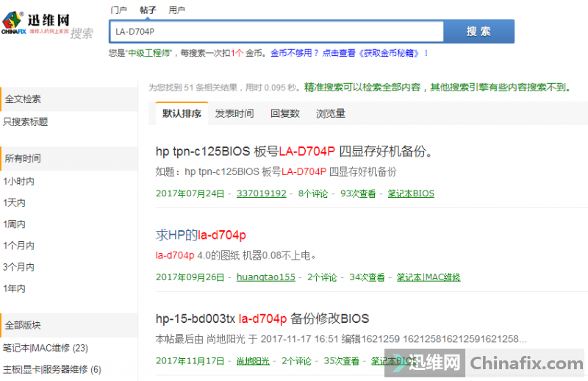Open 笔记本BIOS board link under first result
588x381 pixels.
click(x=411, y=193)
